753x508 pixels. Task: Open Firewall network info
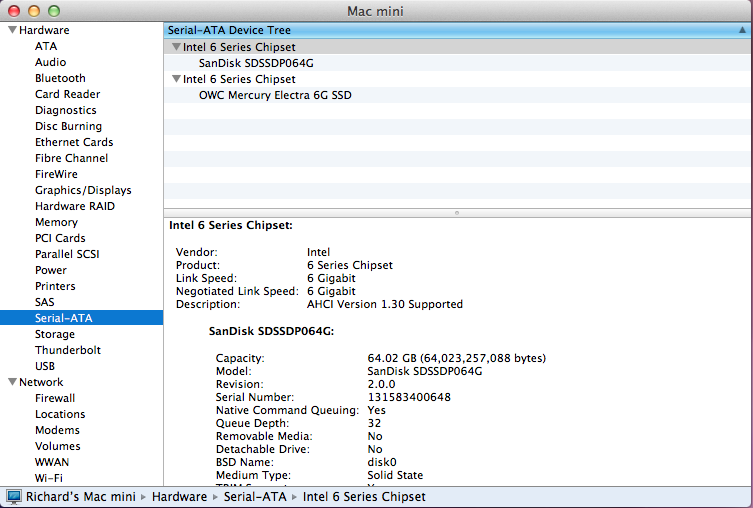tap(55, 398)
